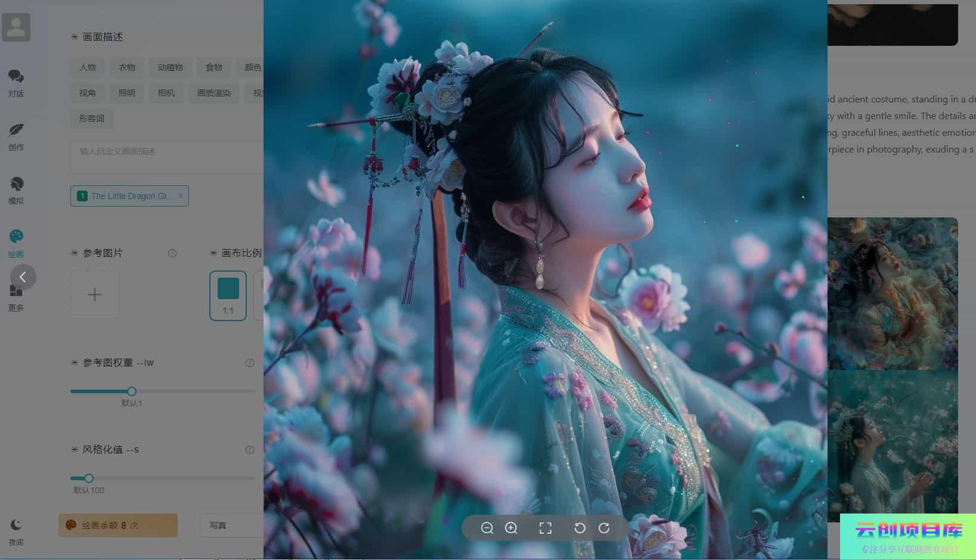The height and width of the screenshot is (560, 976).
Task: Go to previous image with left arrow
Action: click(x=23, y=277)
